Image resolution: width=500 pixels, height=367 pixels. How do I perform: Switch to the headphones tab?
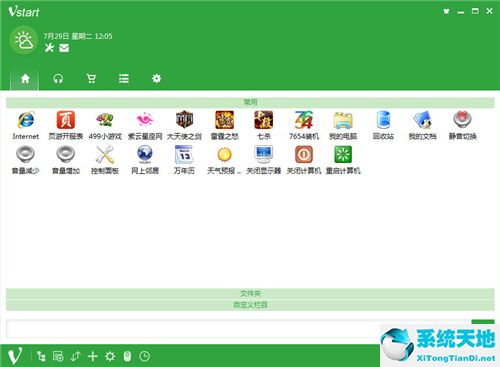[x=58, y=79]
